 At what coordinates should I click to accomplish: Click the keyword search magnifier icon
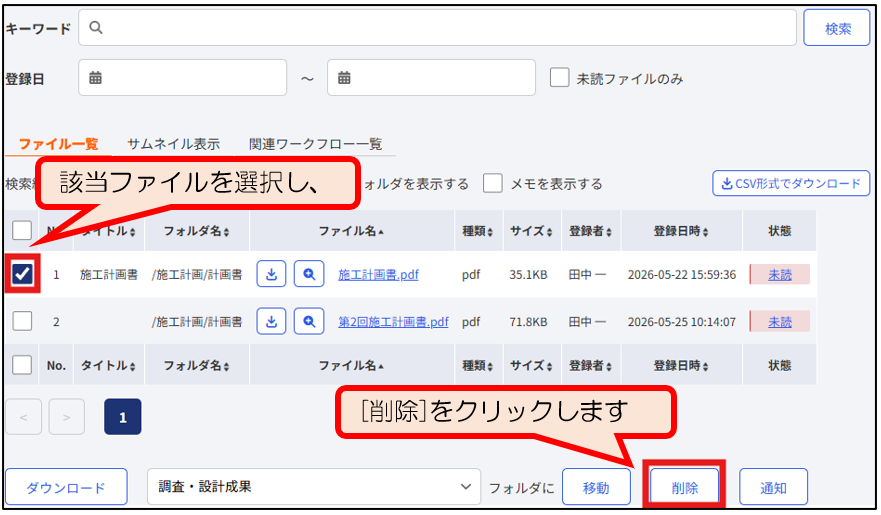click(x=96, y=28)
